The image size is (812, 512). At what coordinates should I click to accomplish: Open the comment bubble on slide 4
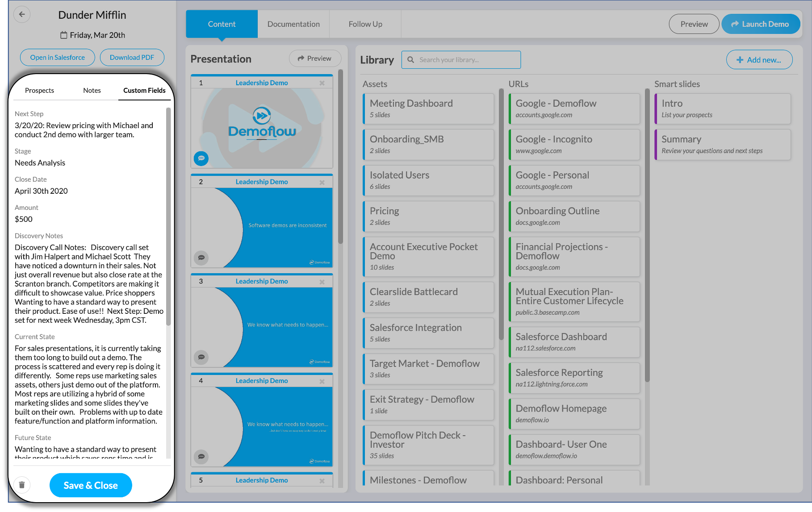tap(201, 457)
